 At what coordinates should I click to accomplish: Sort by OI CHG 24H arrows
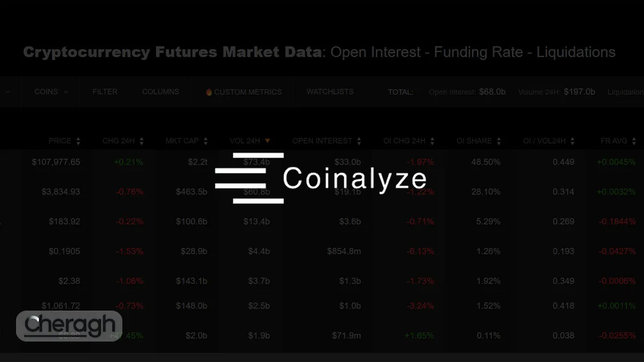432,141
